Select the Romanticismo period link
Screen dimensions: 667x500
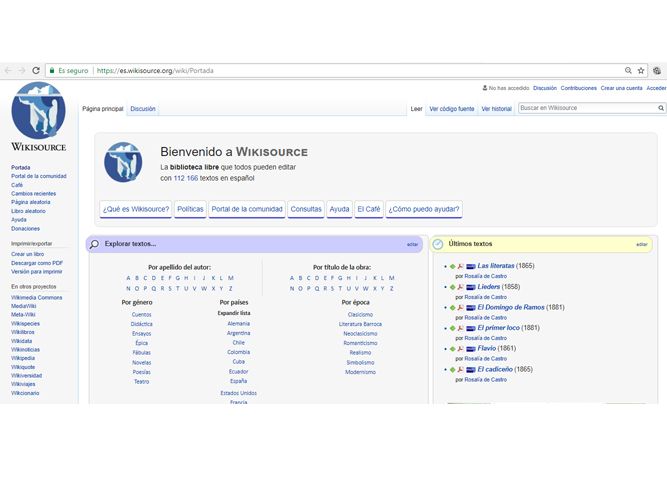(x=360, y=343)
